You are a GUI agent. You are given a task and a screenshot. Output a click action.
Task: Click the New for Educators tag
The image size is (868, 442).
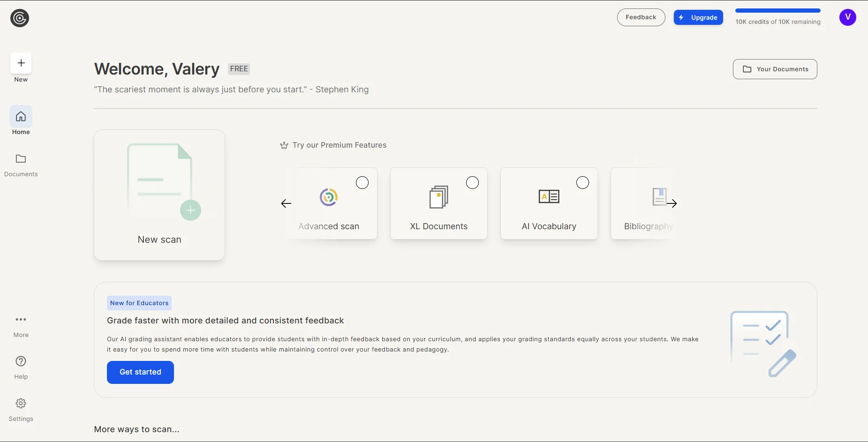point(139,303)
